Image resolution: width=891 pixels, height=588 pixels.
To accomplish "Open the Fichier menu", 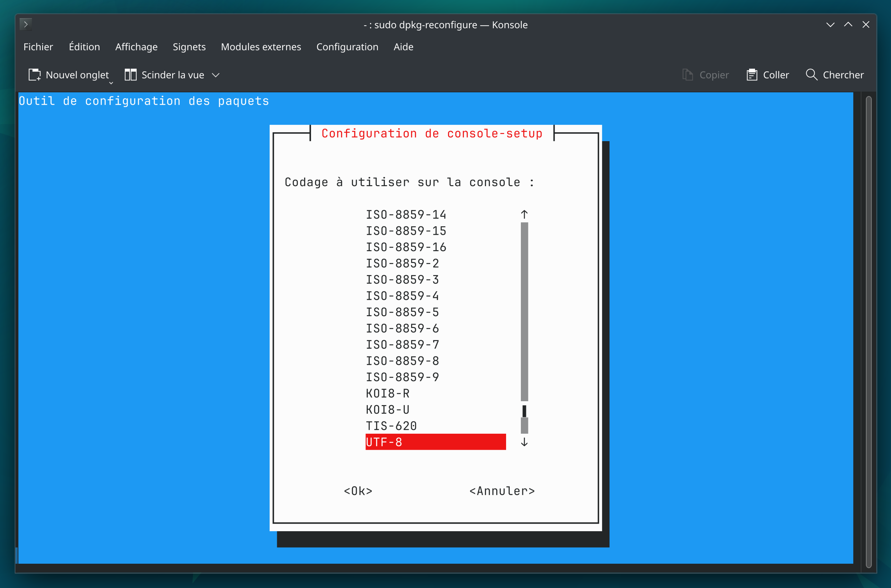I will (x=38, y=47).
